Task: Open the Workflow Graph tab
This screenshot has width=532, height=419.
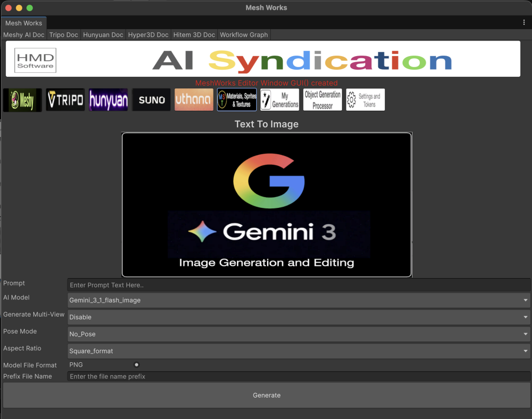Action: click(244, 35)
